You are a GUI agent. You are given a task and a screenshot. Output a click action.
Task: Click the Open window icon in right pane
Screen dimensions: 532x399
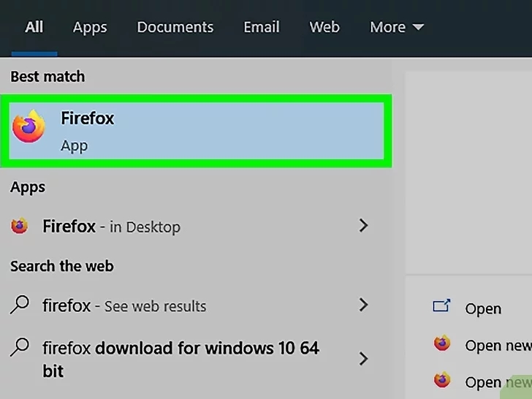441,305
